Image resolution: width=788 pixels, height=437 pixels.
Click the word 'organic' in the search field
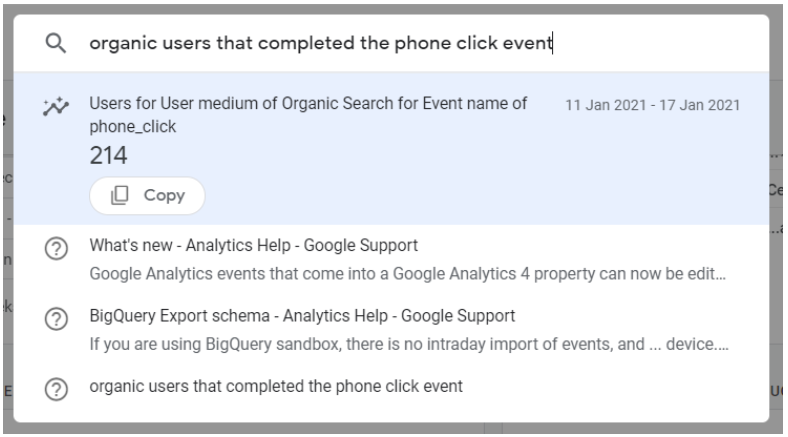click(115, 43)
